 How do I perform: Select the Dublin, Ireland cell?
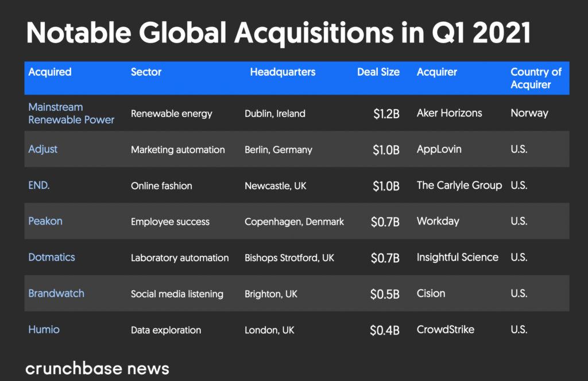[x=275, y=114]
